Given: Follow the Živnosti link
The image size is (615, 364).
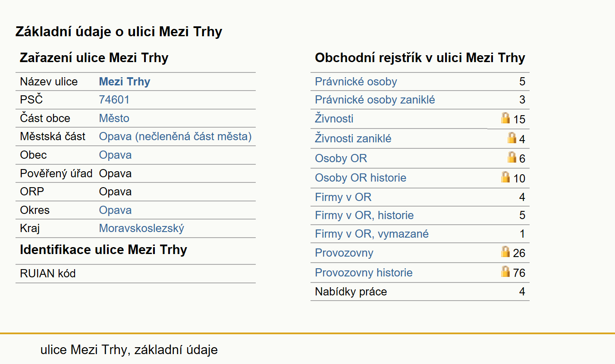Looking at the screenshot, I should (x=334, y=119).
